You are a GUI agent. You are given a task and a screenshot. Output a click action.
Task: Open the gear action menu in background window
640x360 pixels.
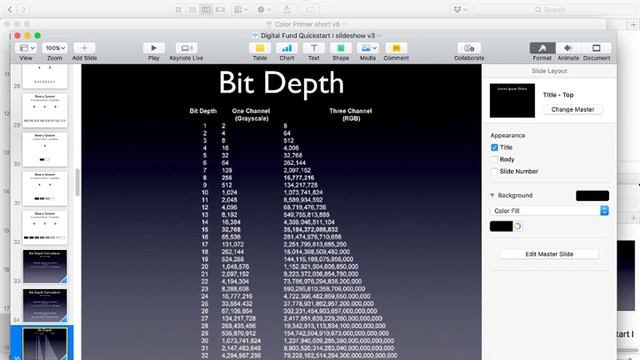pos(263,9)
